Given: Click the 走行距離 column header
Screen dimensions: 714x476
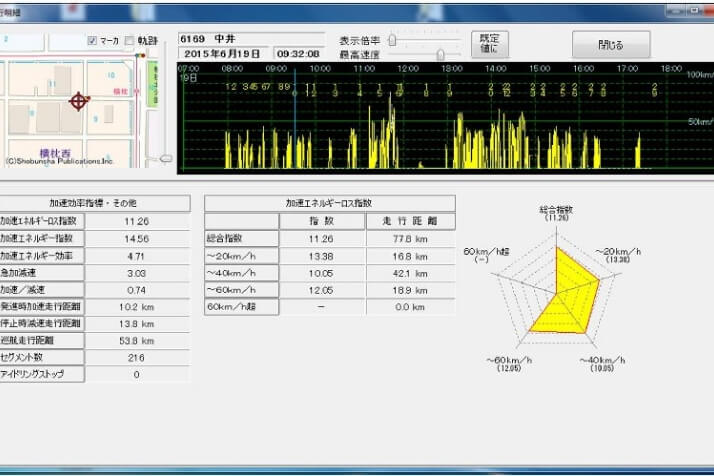Looking at the screenshot, I should tap(410, 221).
